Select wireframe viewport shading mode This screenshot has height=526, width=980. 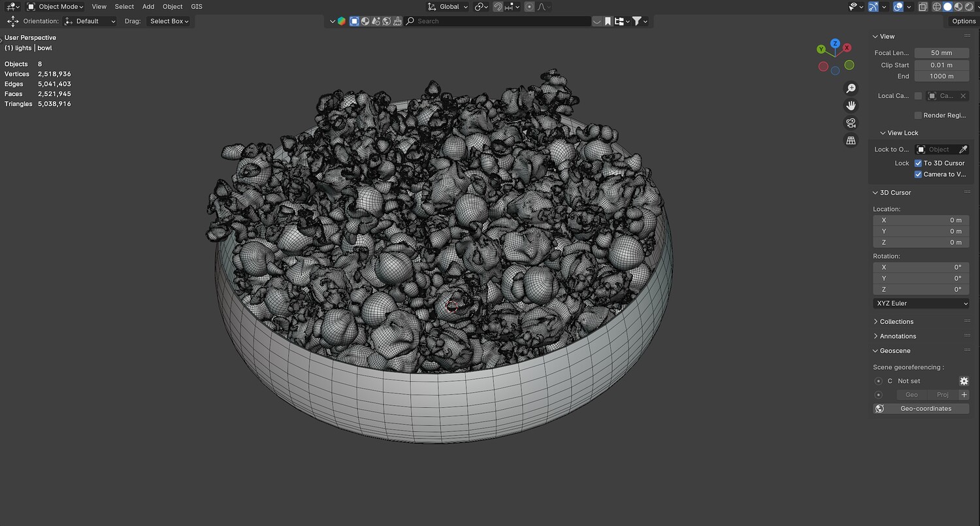coord(937,7)
